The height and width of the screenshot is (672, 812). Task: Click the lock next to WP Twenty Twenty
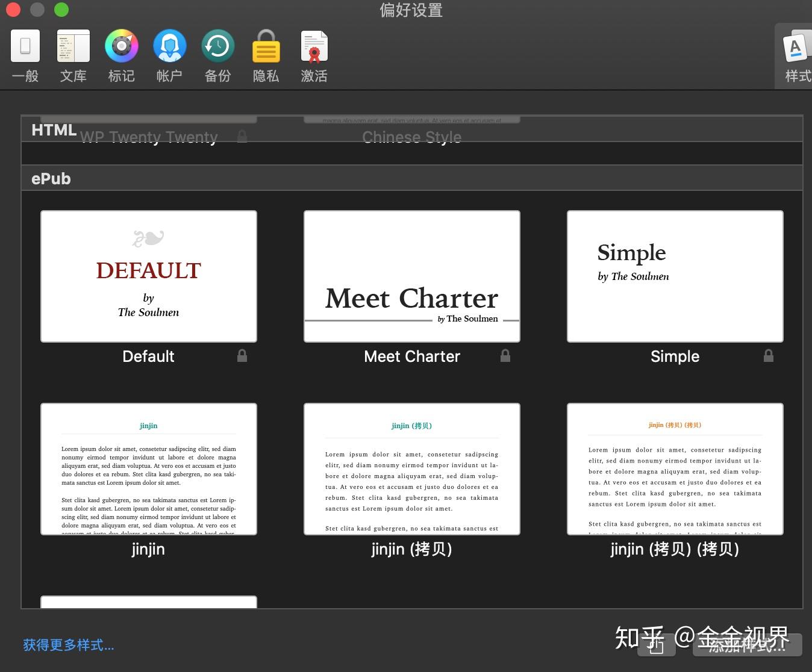pos(242,137)
